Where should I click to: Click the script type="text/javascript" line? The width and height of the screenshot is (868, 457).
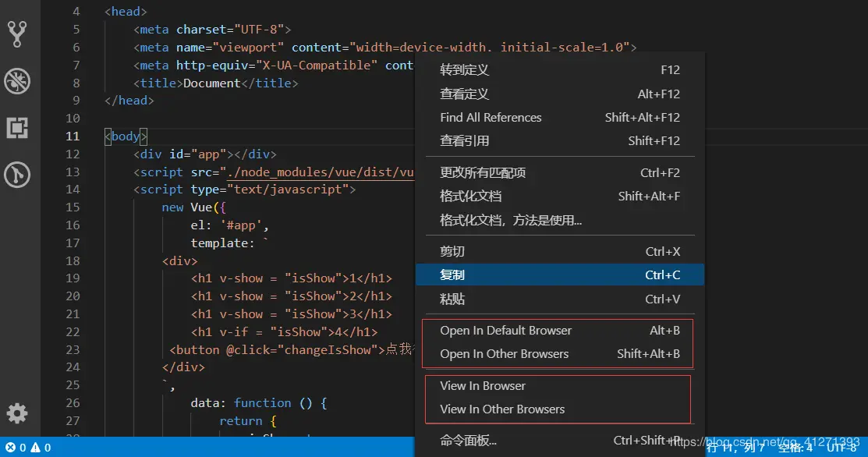[244, 190]
